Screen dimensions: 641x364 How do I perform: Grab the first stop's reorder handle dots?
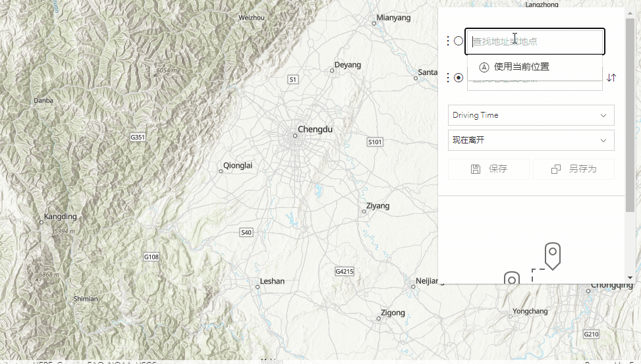448,41
